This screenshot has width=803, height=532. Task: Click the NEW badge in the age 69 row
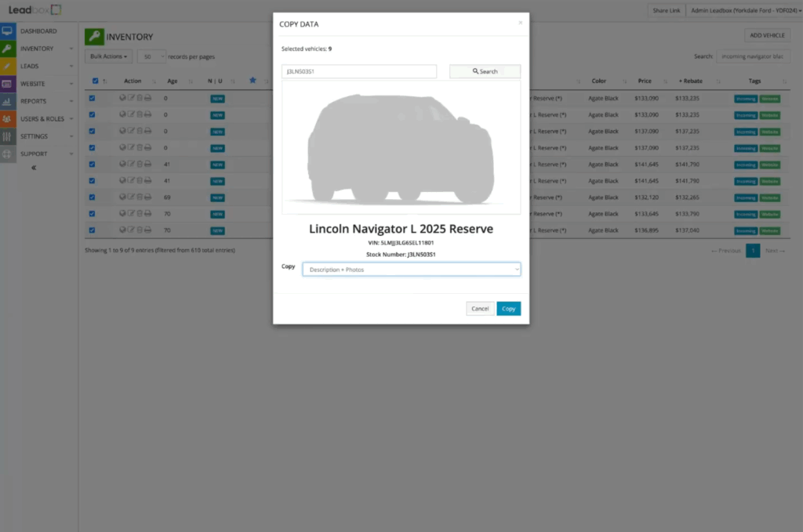[218, 197]
